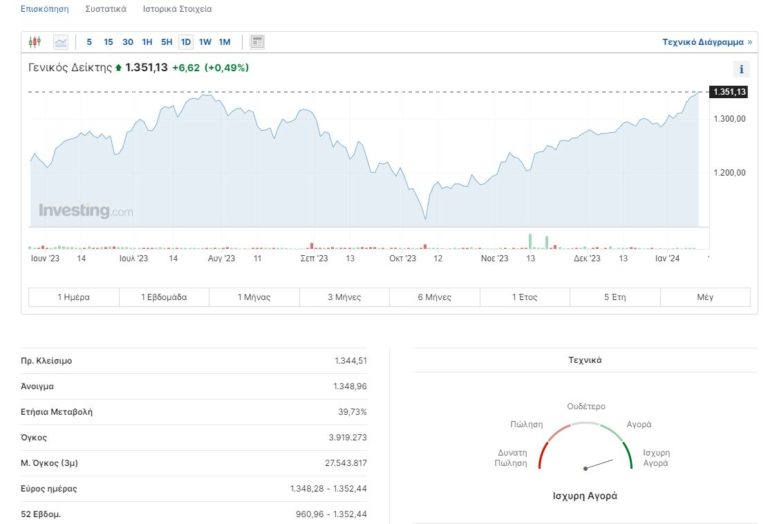Viewport: 768px width, 524px height.
Task: Click the info icon on chart
Action: click(741, 69)
